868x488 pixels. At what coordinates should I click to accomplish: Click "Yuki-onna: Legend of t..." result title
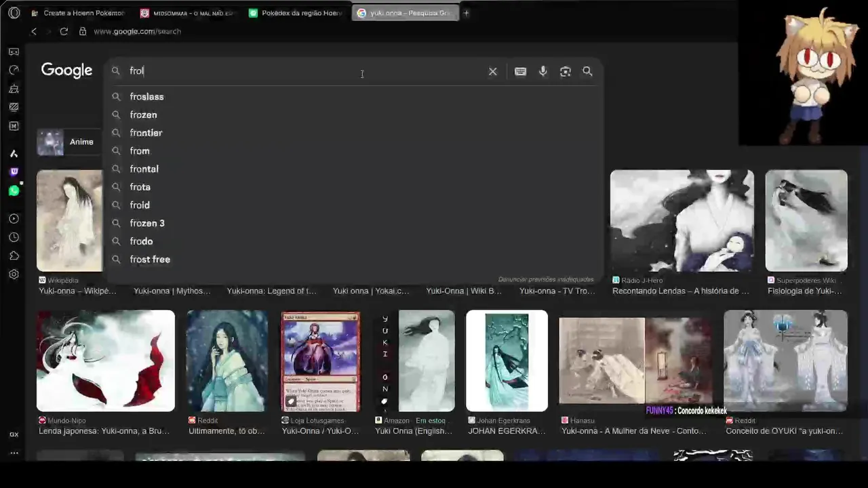(271, 291)
